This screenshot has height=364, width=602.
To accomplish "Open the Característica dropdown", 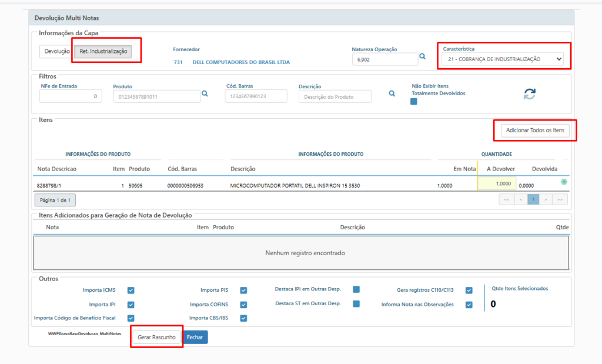I will (x=503, y=59).
